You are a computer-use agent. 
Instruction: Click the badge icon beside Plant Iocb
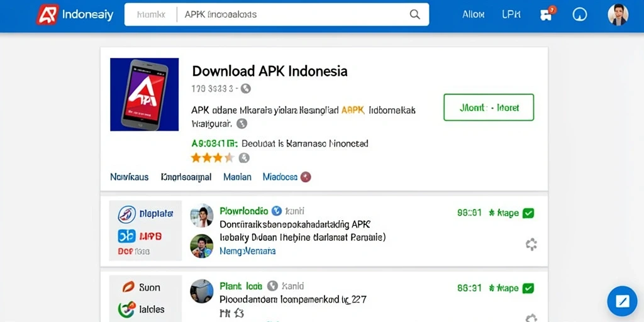point(272,286)
